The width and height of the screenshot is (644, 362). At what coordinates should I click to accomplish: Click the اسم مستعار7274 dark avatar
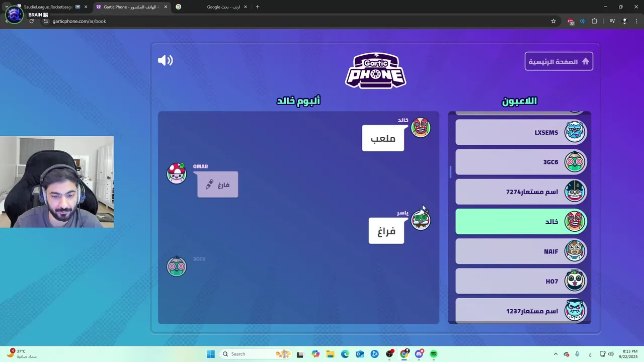point(575,191)
